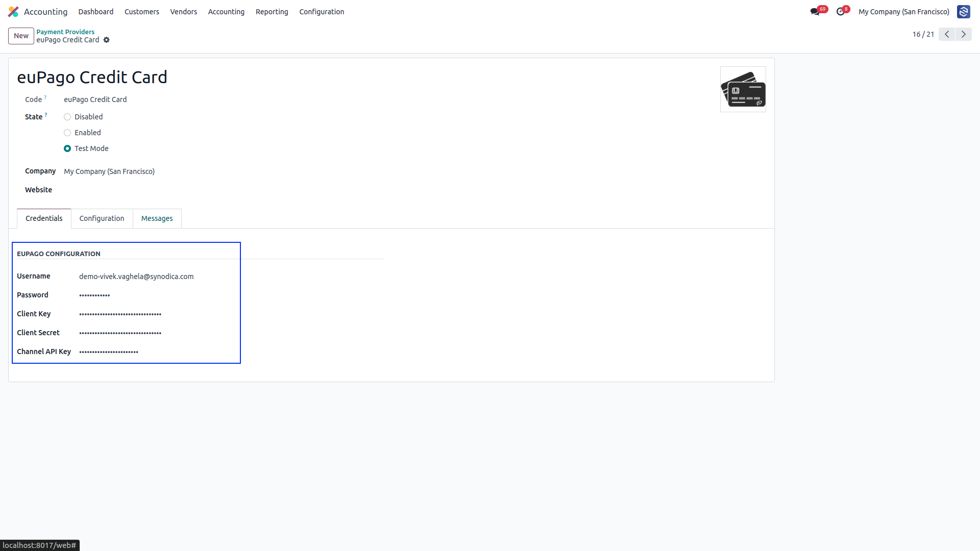The width and height of the screenshot is (980, 551).
Task: Switch to the Configuration tab
Action: click(102, 218)
